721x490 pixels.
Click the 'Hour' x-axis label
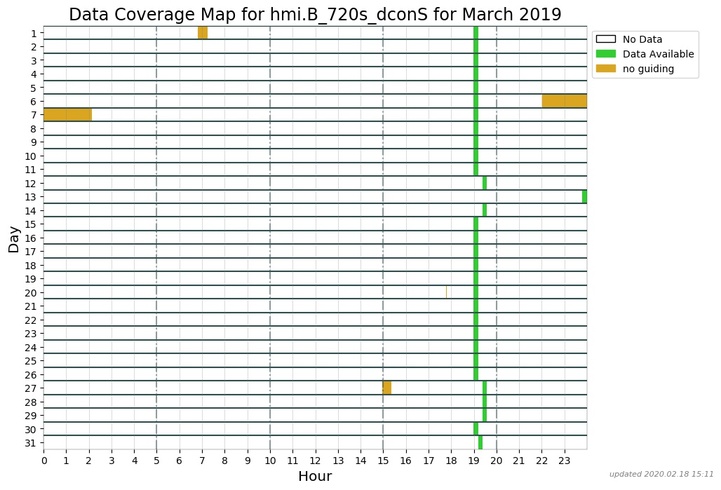[x=315, y=477]
